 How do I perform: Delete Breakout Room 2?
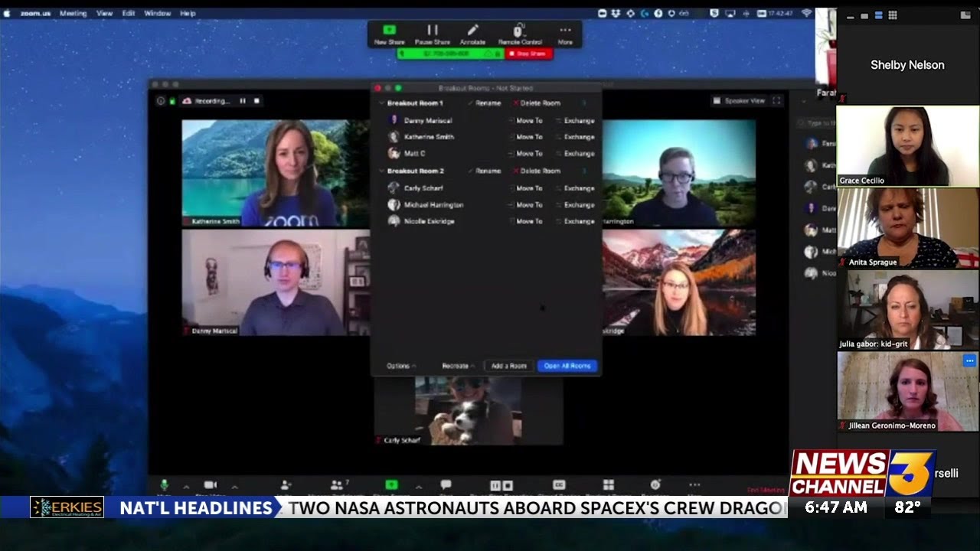[x=537, y=171]
